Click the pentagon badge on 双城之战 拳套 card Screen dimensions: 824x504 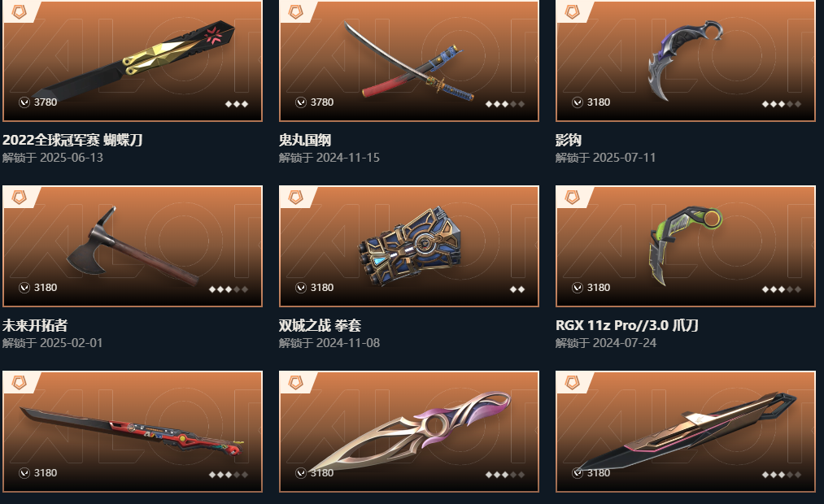point(296,197)
